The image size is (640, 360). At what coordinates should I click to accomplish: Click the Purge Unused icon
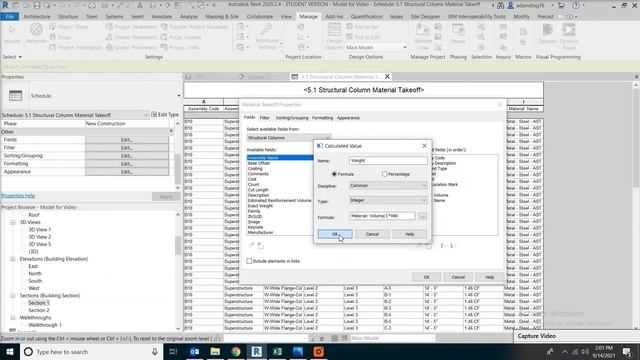pos(164,37)
